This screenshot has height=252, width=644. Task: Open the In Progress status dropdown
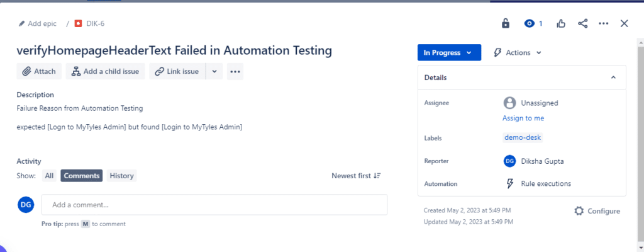coord(449,53)
